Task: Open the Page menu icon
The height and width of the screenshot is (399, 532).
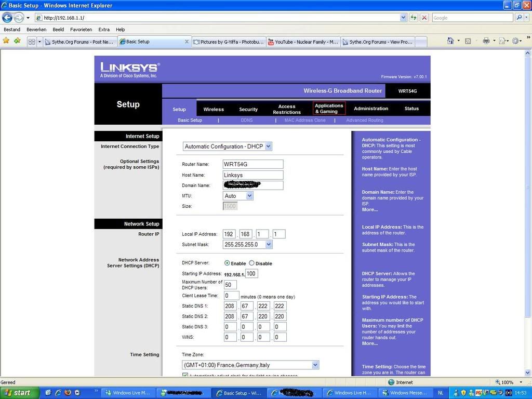Action: click(x=502, y=41)
